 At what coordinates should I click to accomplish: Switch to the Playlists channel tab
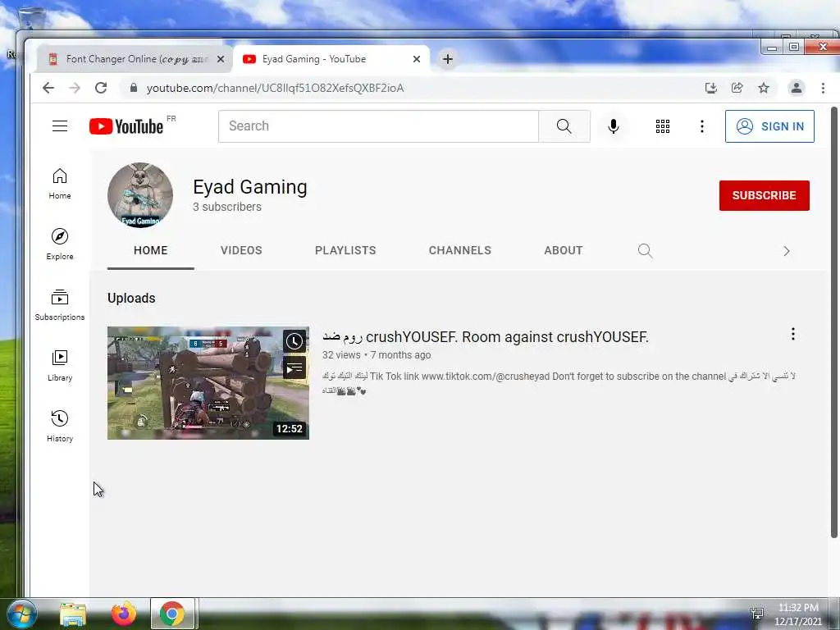(345, 251)
